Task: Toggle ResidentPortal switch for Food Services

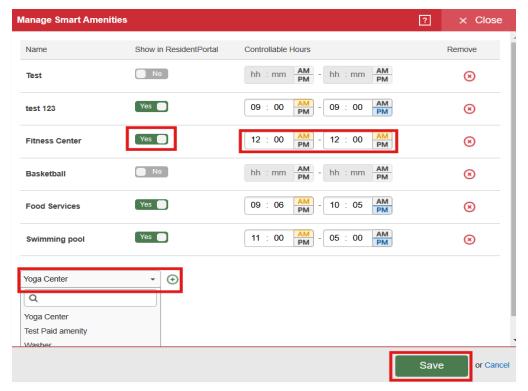Action: pos(152,204)
